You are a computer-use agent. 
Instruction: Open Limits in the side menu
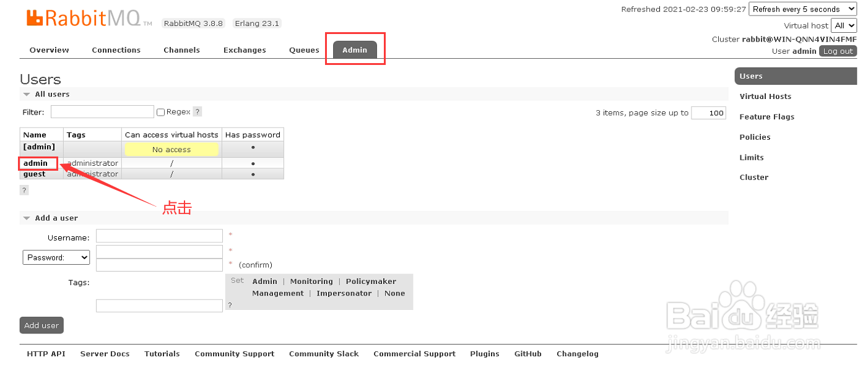pos(752,158)
